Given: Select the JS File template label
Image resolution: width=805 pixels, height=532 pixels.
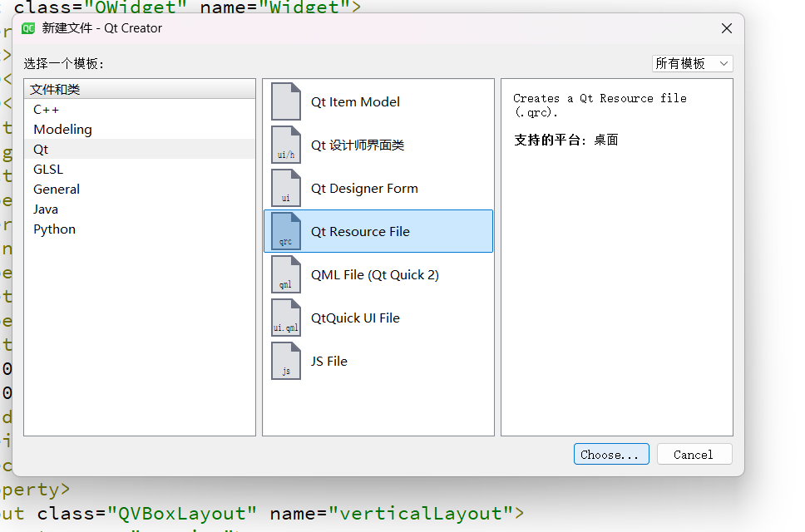Looking at the screenshot, I should (329, 362).
